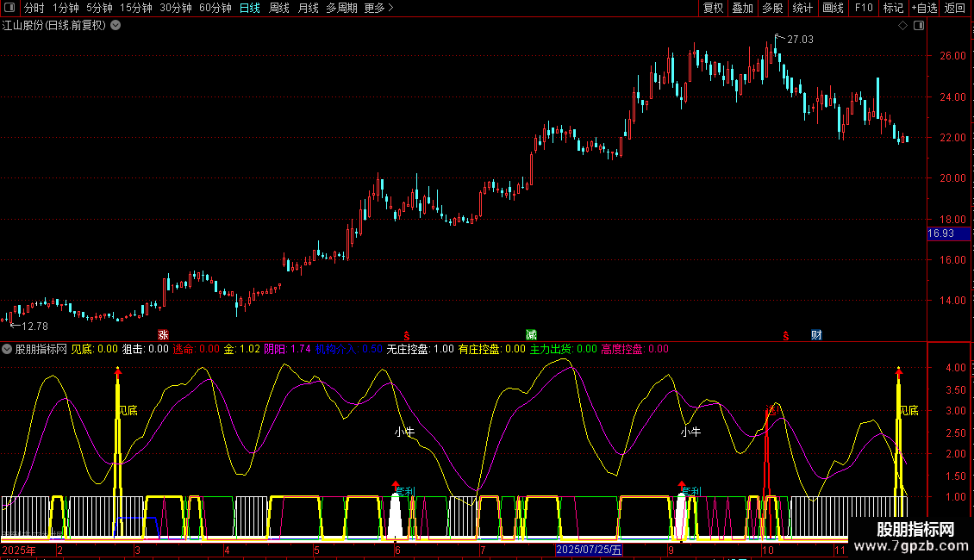The image size is (974, 560).
Task: Click the 画线 drawing button
Action: pos(833,8)
